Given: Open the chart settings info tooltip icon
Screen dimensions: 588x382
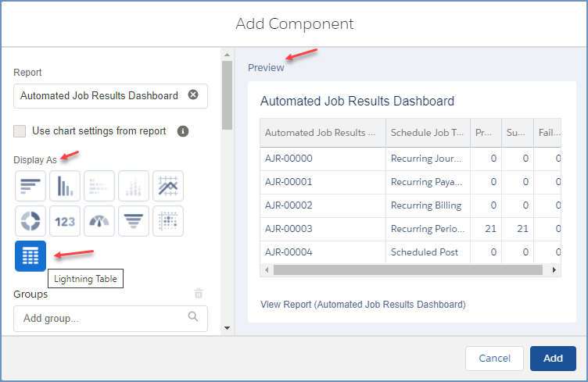Looking at the screenshot, I should coord(183,131).
